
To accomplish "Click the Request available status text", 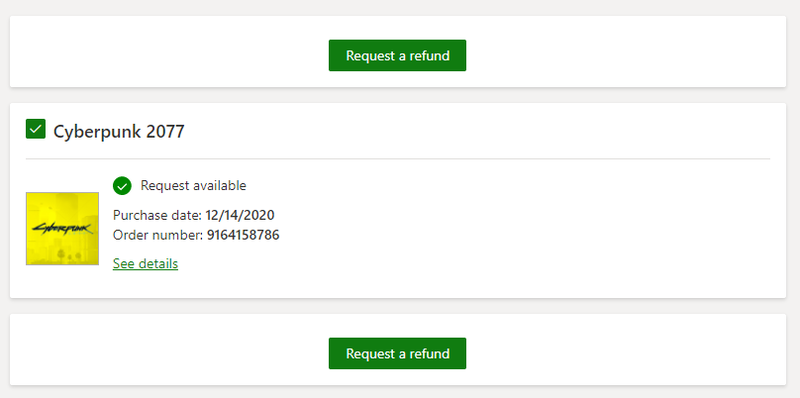I will coord(193,186).
